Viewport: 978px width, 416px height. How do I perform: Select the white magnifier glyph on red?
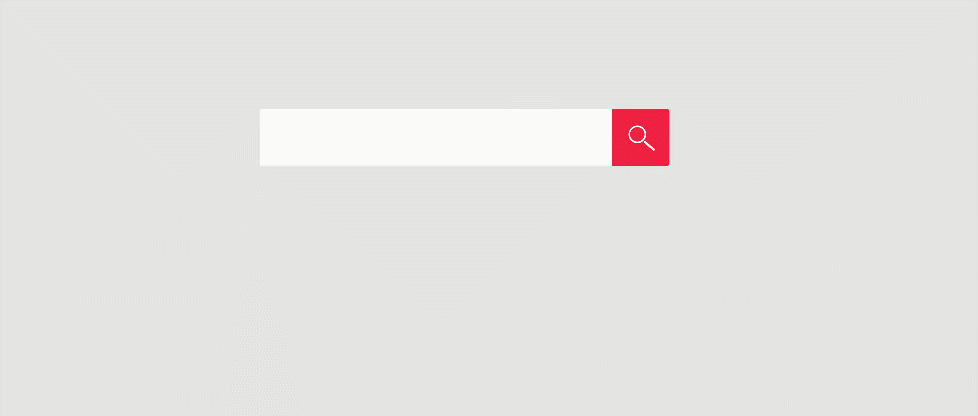point(641,138)
